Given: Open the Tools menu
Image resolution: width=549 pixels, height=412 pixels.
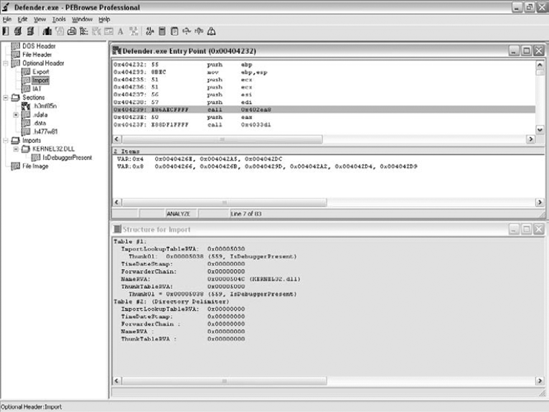Looking at the screenshot, I should click(x=59, y=19).
